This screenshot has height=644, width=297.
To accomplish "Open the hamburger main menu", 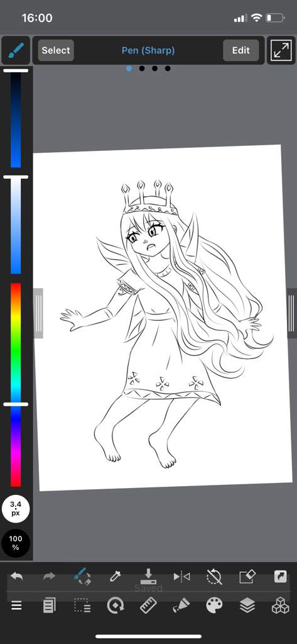I will (x=16, y=606).
